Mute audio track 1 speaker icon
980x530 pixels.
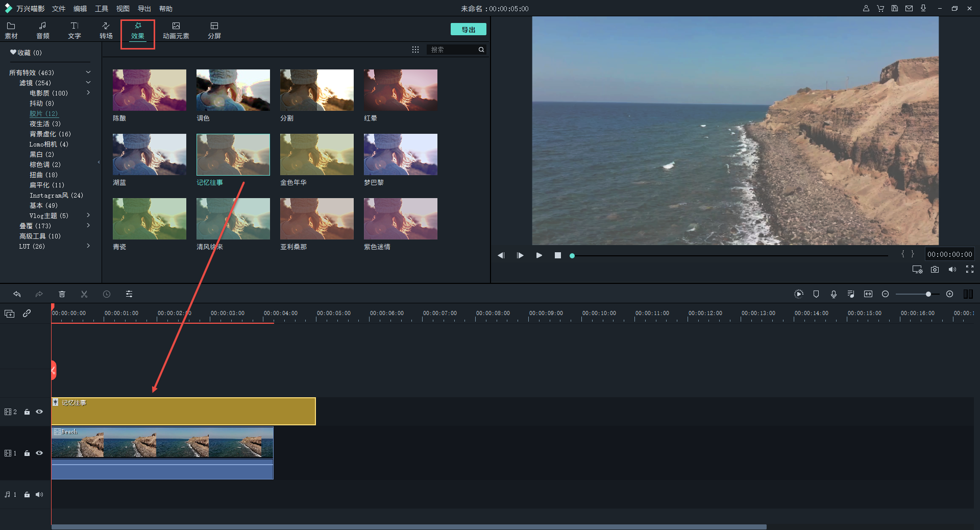(39, 494)
